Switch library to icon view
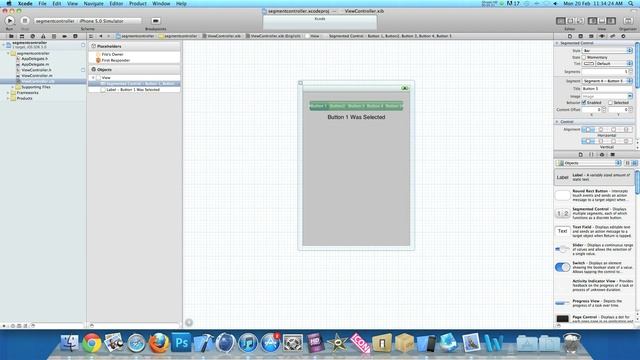The height and width of the screenshot is (360, 640). pos(627,163)
